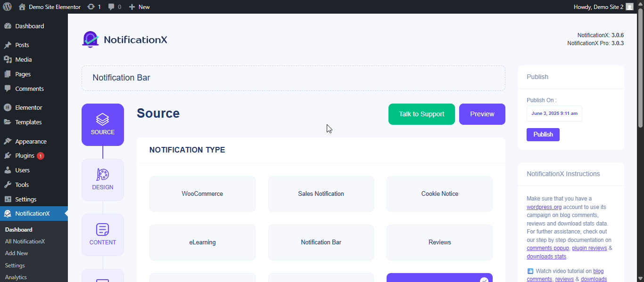The height and width of the screenshot is (282, 644).
Task: Edit the Notification Bar title field
Action: [x=293, y=78]
